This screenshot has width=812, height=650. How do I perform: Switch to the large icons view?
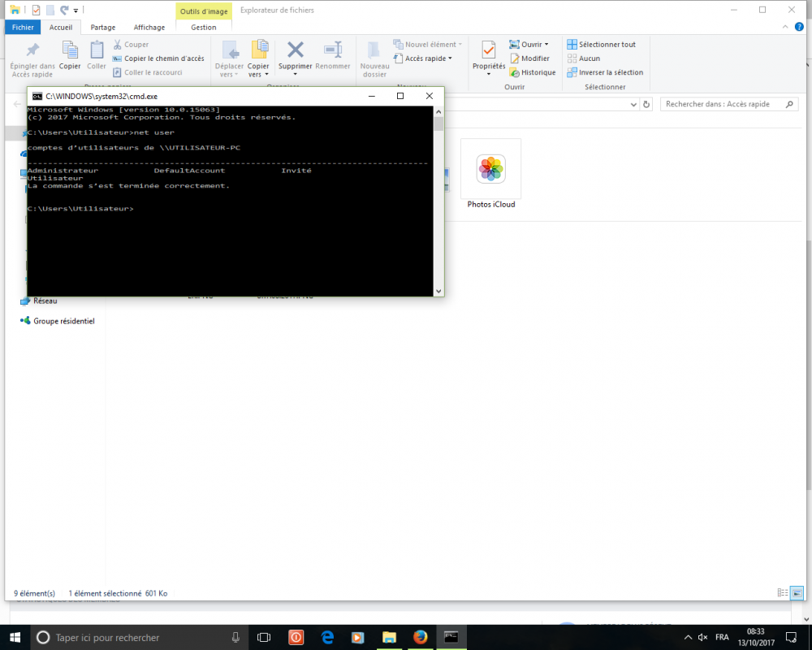pyautogui.click(x=797, y=594)
